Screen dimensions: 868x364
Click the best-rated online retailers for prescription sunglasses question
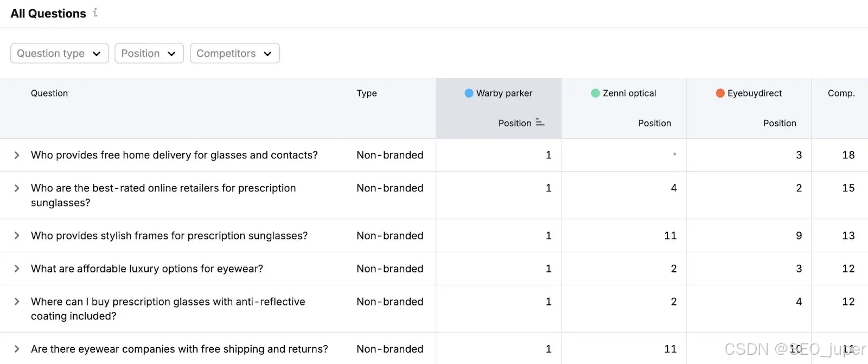[163, 195]
